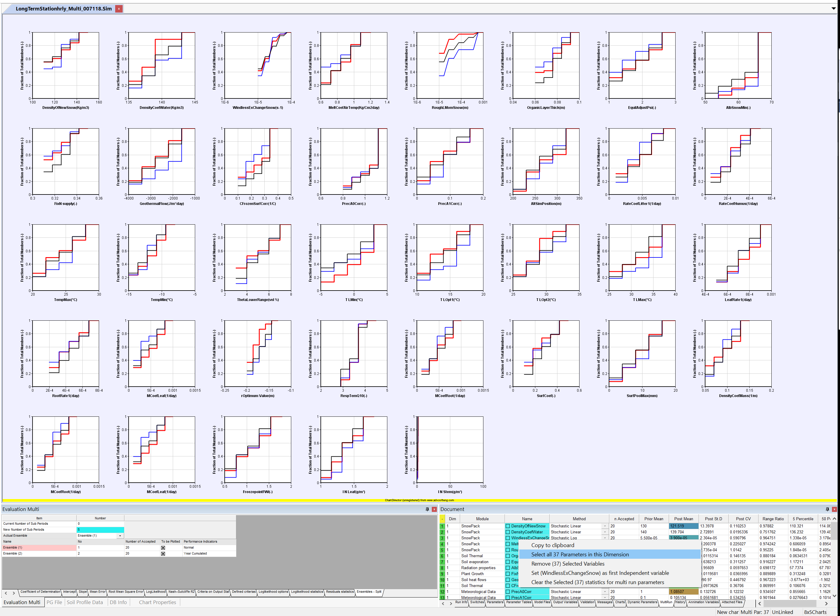Toggle WindlessExChangeSnow parameter checkbox
This screenshot has width=840, height=616.
point(508,538)
